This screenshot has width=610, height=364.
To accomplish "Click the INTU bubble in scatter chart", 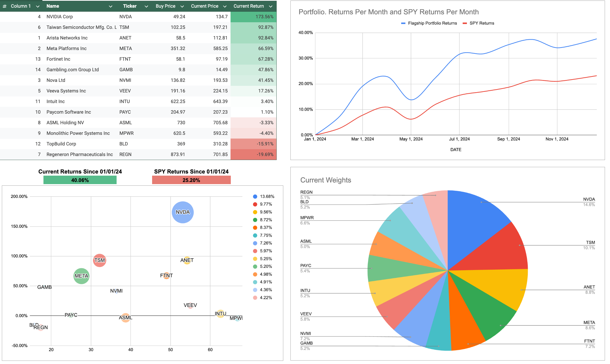I will pyautogui.click(x=220, y=314).
